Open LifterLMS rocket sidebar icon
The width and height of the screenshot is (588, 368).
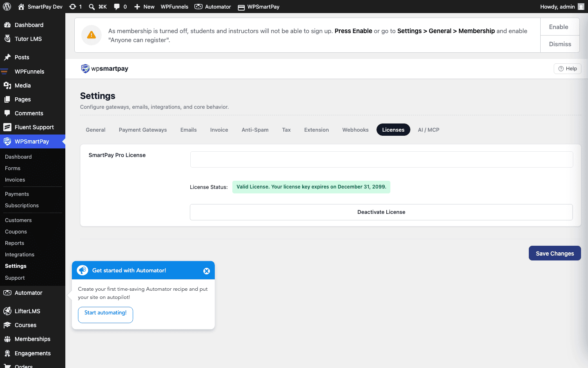click(7, 311)
